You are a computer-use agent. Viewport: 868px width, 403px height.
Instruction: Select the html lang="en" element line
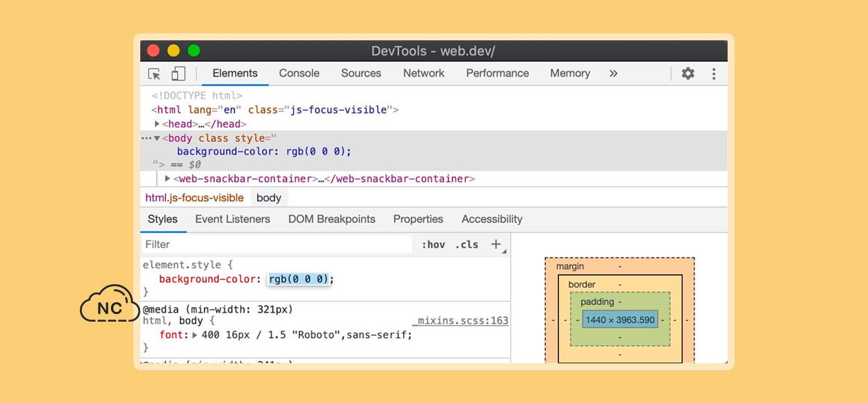coord(275,110)
